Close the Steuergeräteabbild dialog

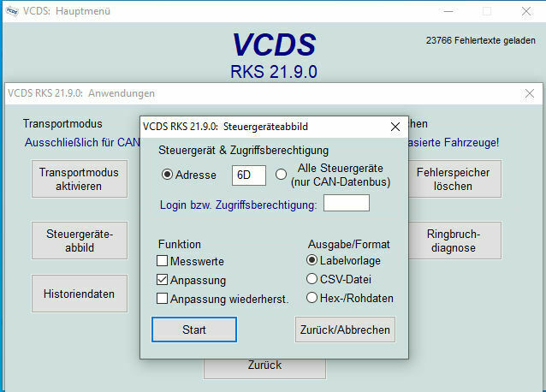point(395,127)
